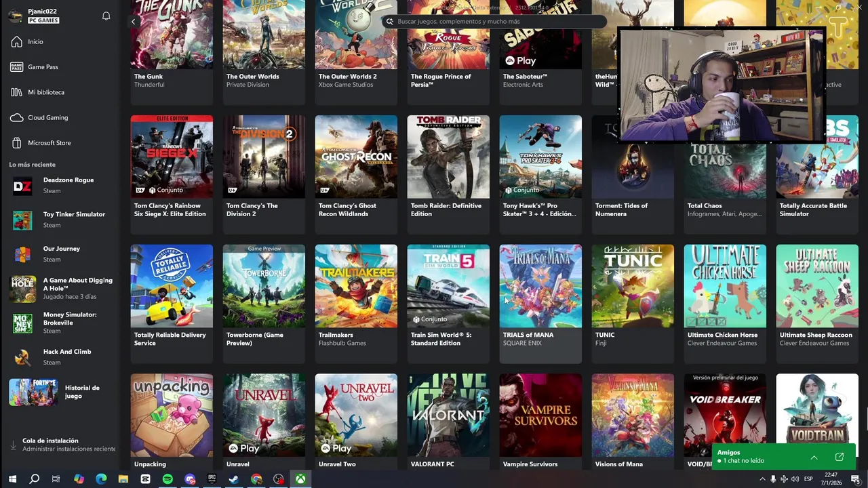Viewport: 868px width, 488px height.
Task: Open CapCut from taskbar
Action: [x=145, y=479]
